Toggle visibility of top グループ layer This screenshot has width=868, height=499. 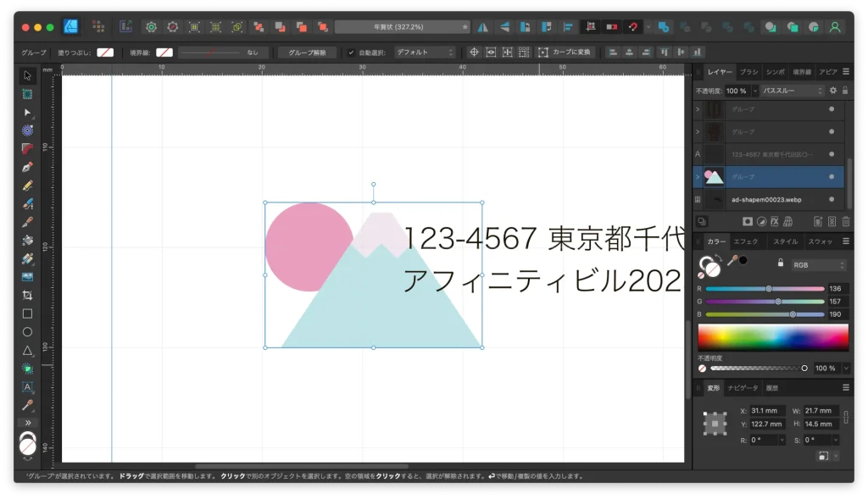coord(832,109)
